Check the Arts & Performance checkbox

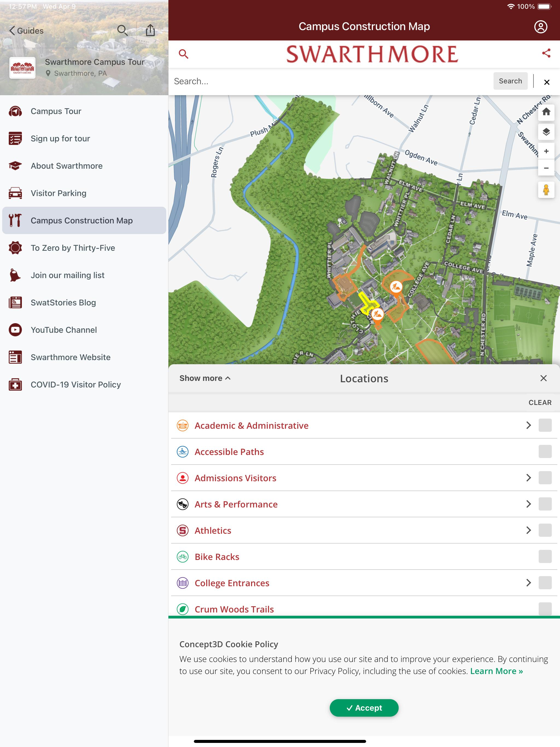[545, 504]
